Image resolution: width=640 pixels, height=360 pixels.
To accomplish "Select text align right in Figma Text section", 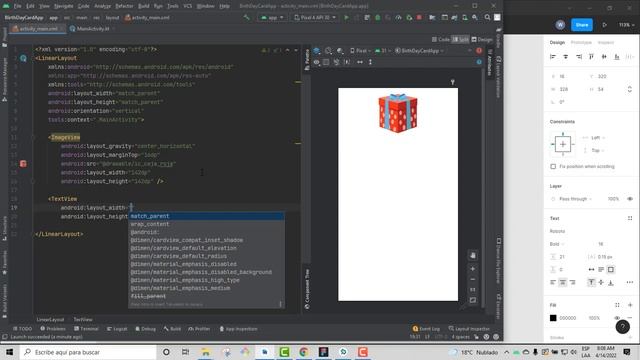I will tap(572, 282).
